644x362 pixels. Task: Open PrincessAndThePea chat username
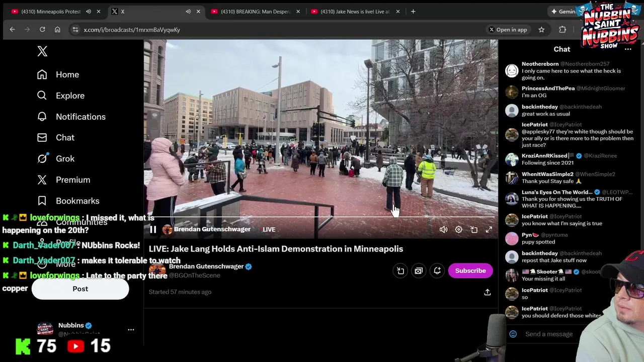click(548, 88)
